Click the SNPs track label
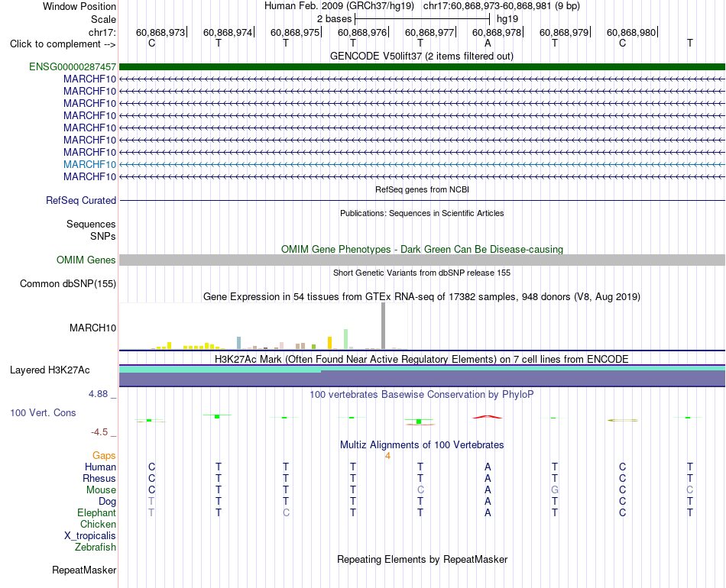The height and width of the screenshot is (588, 726). click(103, 236)
